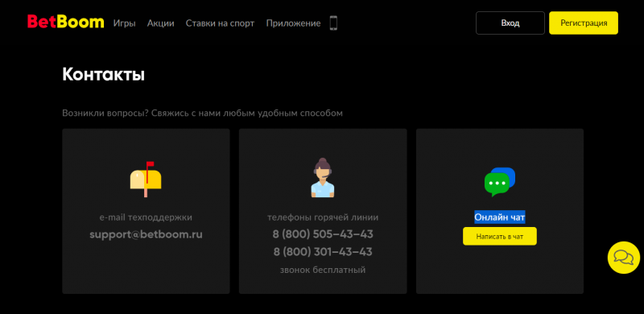Screen dimensions: 644x314
Task: Click the yellow Регистрация button
Action: click(x=584, y=23)
